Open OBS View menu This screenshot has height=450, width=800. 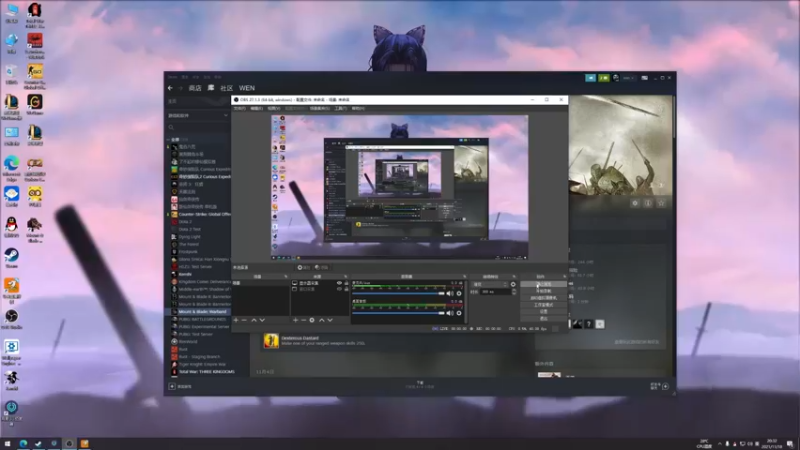(x=274, y=109)
